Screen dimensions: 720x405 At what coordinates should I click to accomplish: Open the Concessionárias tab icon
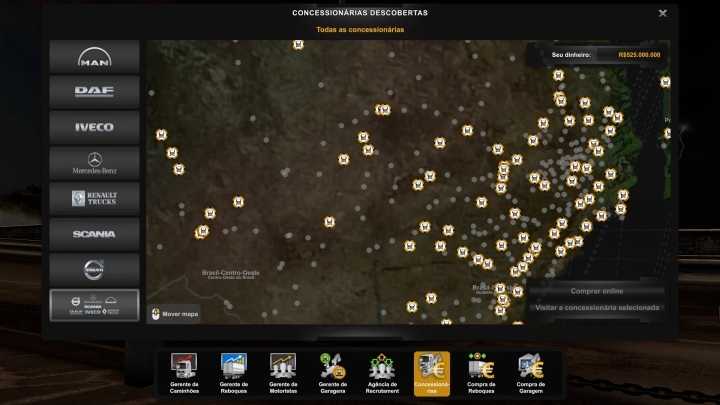432,373
